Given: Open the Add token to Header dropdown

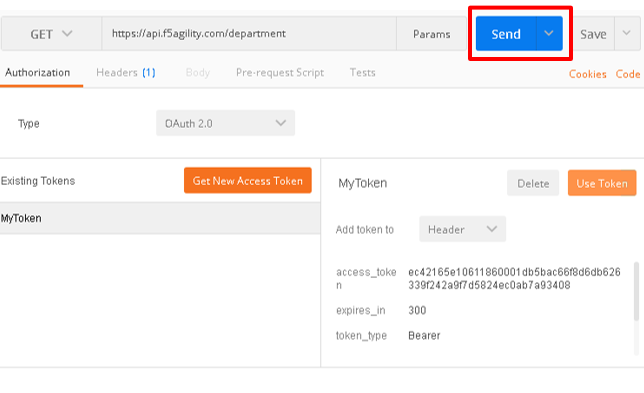Looking at the screenshot, I should click(x=462, y=229).
